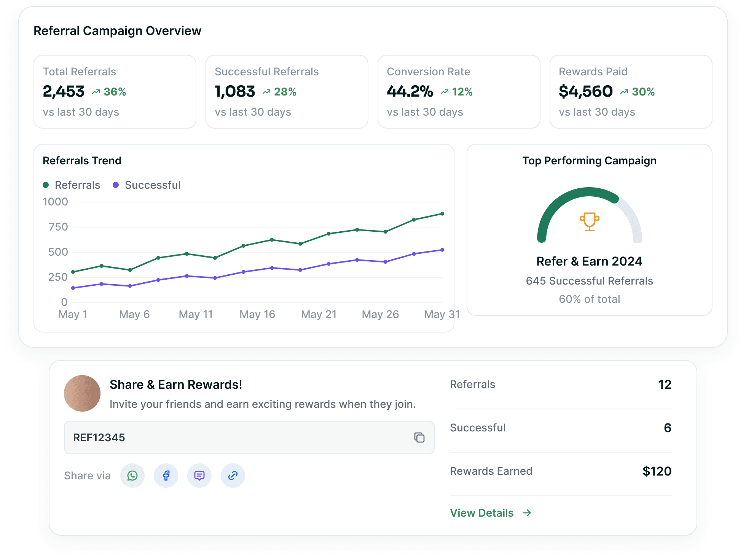Click the May 31 green data point

point(442,214)
